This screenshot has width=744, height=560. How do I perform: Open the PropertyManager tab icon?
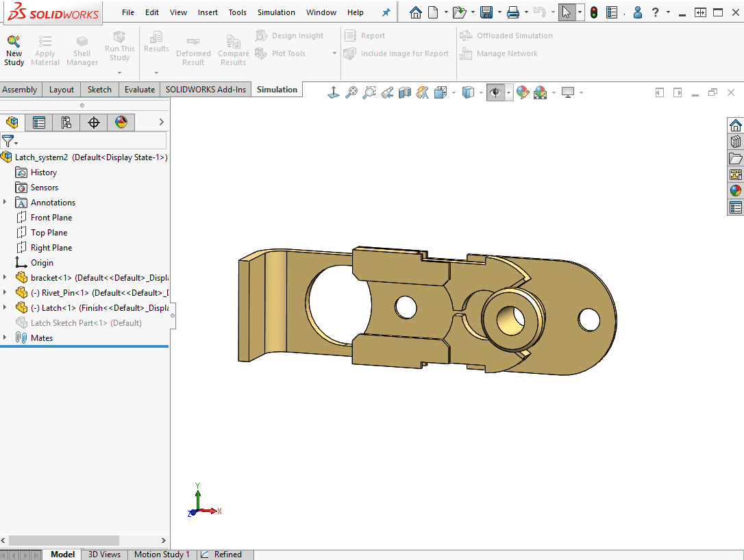point(39,123)
